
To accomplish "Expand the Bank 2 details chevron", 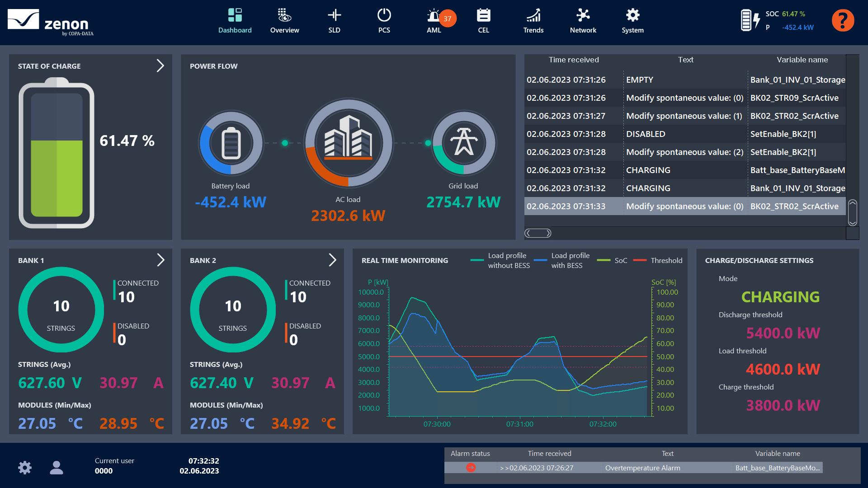I will pos(332,260).
